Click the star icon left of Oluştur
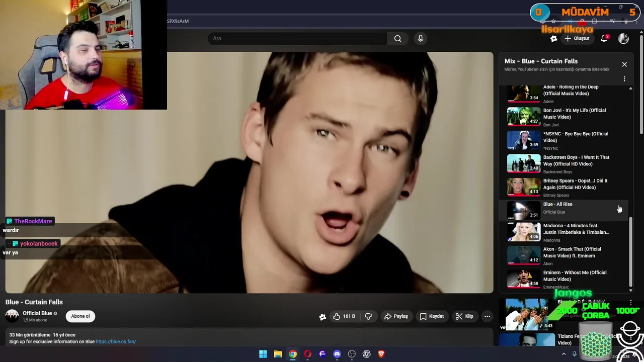Image resolution: width=644 pixels, height=362 pixels. pos(553,38)
